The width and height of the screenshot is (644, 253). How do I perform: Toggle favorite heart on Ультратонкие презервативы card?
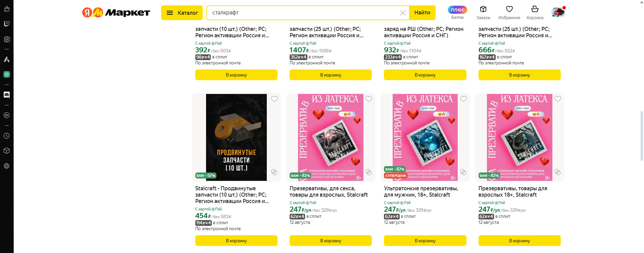coord(463,99)
